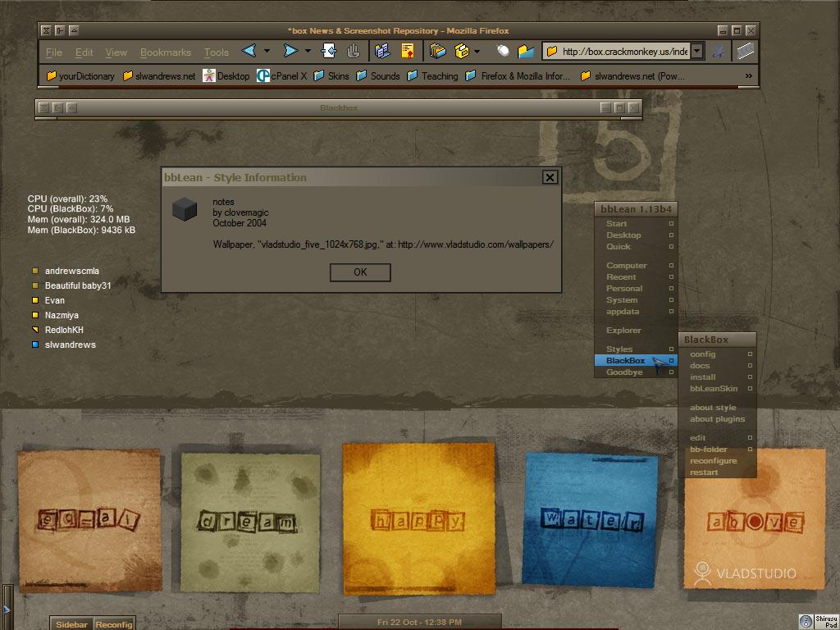
Task: Focus the Firefox address bar URL field
Action: 617,52
